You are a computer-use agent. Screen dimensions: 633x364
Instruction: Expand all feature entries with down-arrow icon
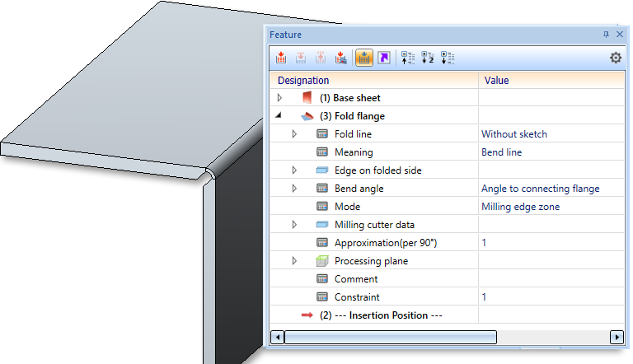[448, 58]
